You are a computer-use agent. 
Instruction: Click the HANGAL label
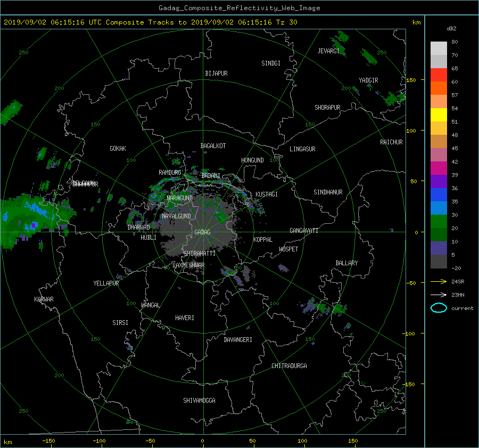point(150,305)
